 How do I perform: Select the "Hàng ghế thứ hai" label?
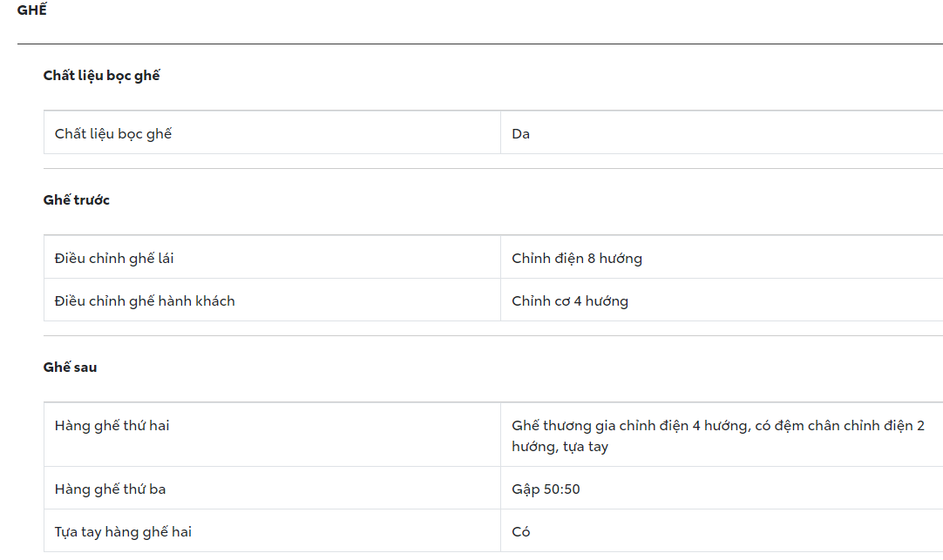tap(112, 426)
